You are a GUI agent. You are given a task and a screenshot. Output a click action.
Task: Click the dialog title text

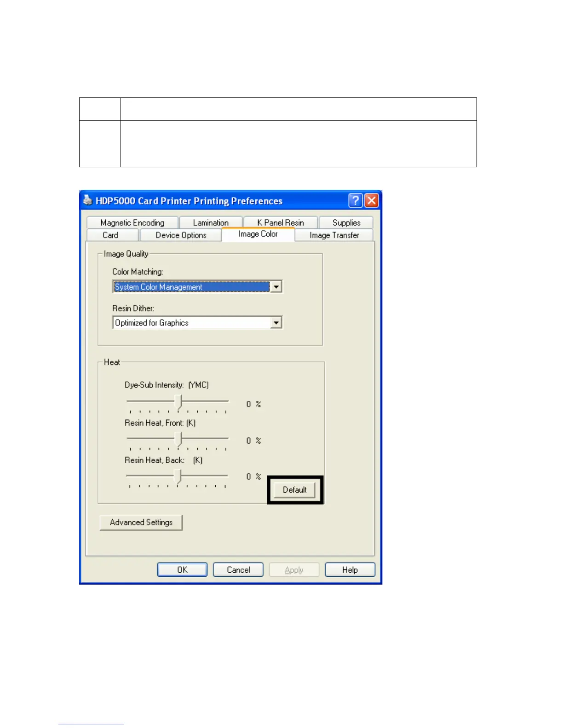click(x=189, y=201)
